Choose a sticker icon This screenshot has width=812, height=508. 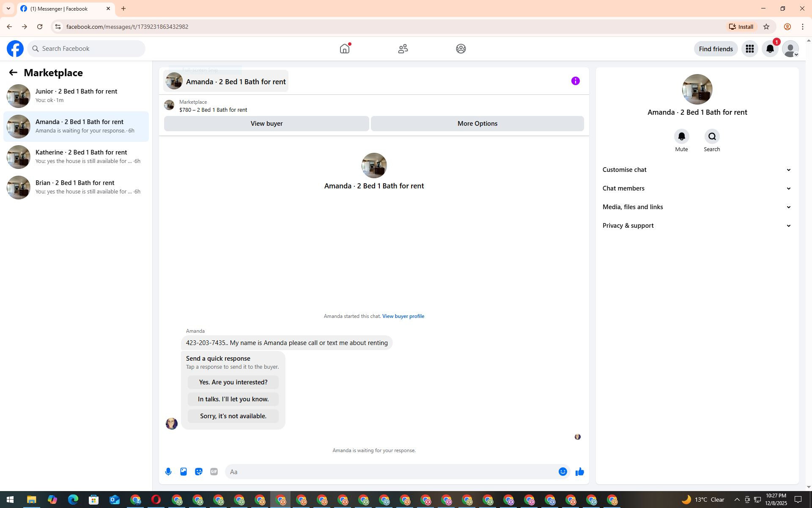coord(199,472)
